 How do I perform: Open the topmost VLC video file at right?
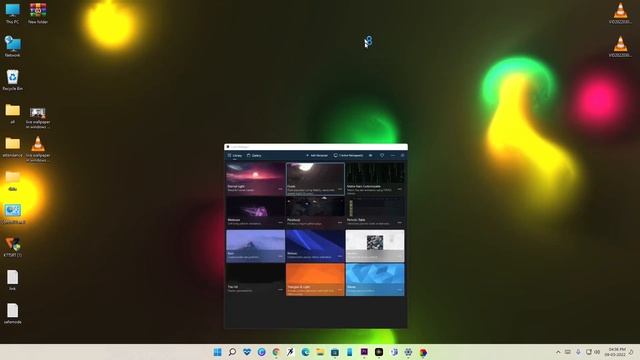pos(620,13)
